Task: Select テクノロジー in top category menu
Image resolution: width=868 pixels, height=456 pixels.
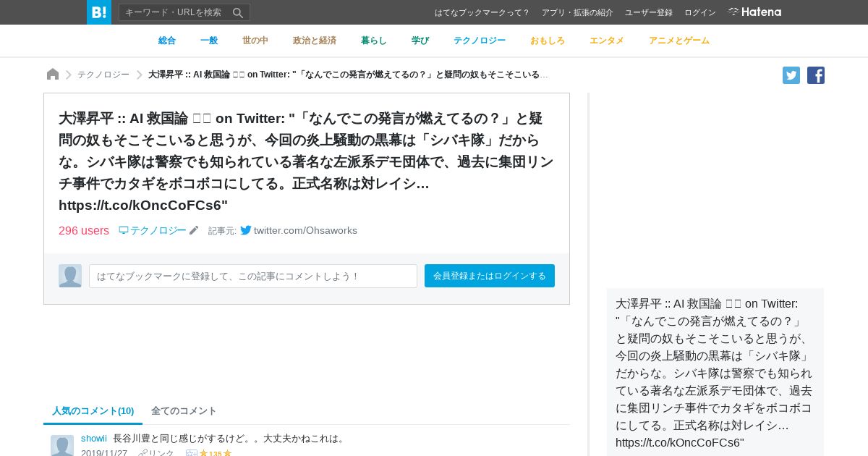Action: click(x=480, y=41)
